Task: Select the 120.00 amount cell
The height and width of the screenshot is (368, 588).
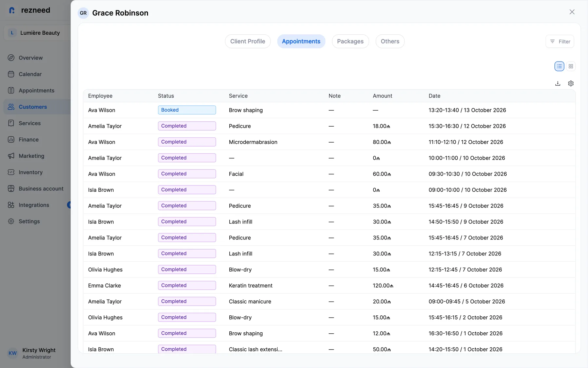Action: click(x=383, y=286)
